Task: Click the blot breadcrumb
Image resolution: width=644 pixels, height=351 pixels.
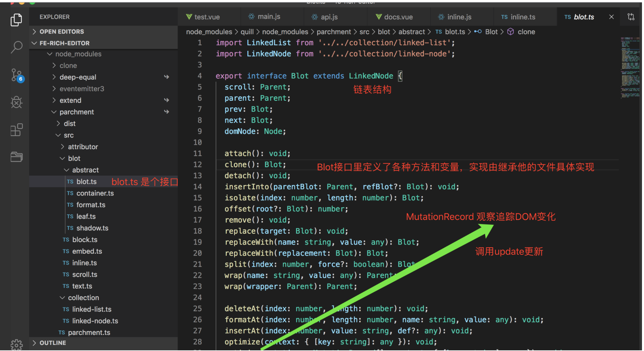Action: pos(384,32)
